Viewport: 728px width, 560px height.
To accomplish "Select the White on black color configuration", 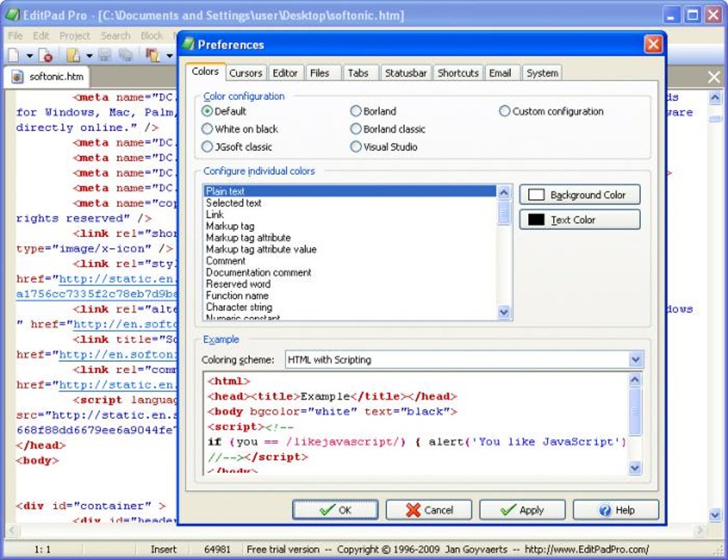I will click(240, 129).
